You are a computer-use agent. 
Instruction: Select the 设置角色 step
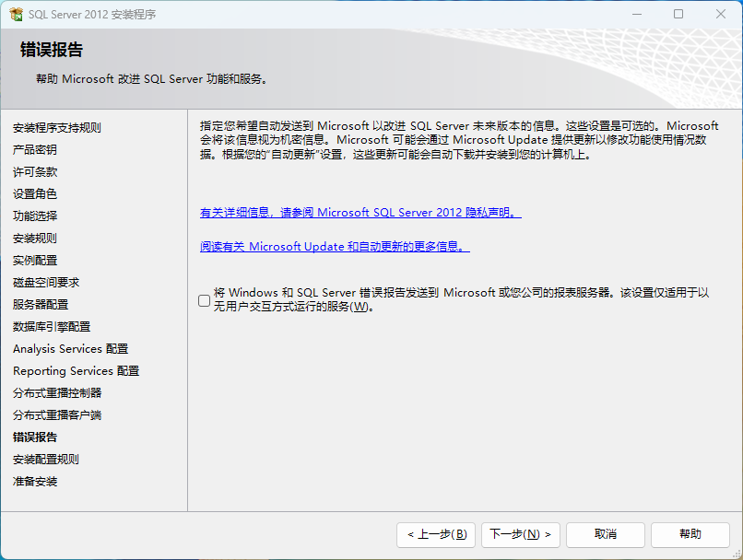tap(35, 194)
